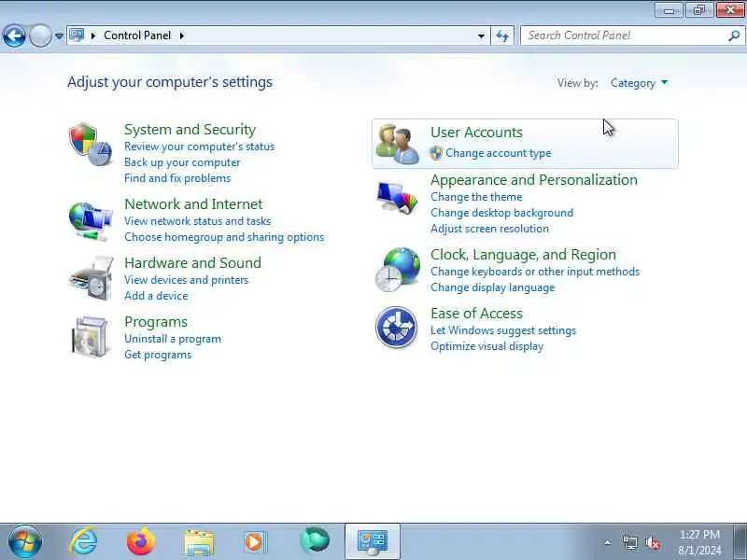Click Change desktop background

coord(501,213)
